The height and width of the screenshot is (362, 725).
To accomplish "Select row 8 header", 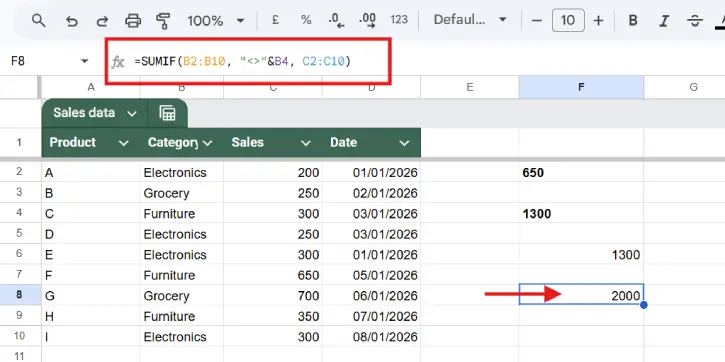I will click(x=19, y=295).
